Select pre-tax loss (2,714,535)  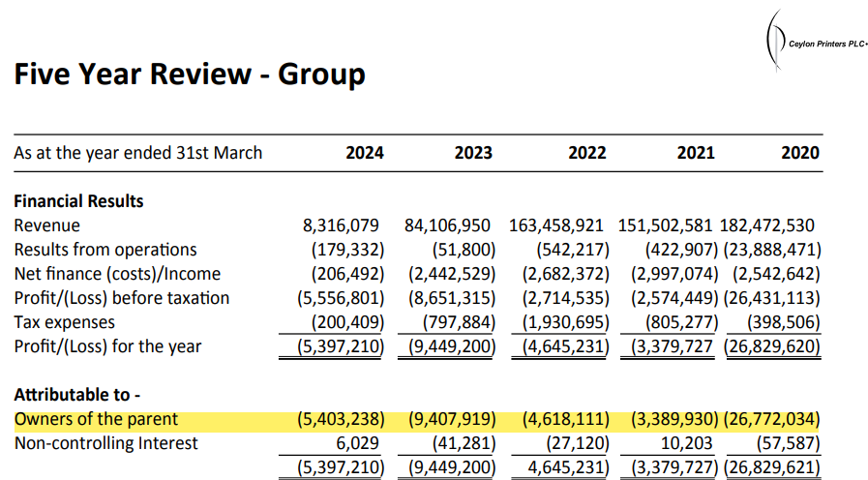[566, 298]
